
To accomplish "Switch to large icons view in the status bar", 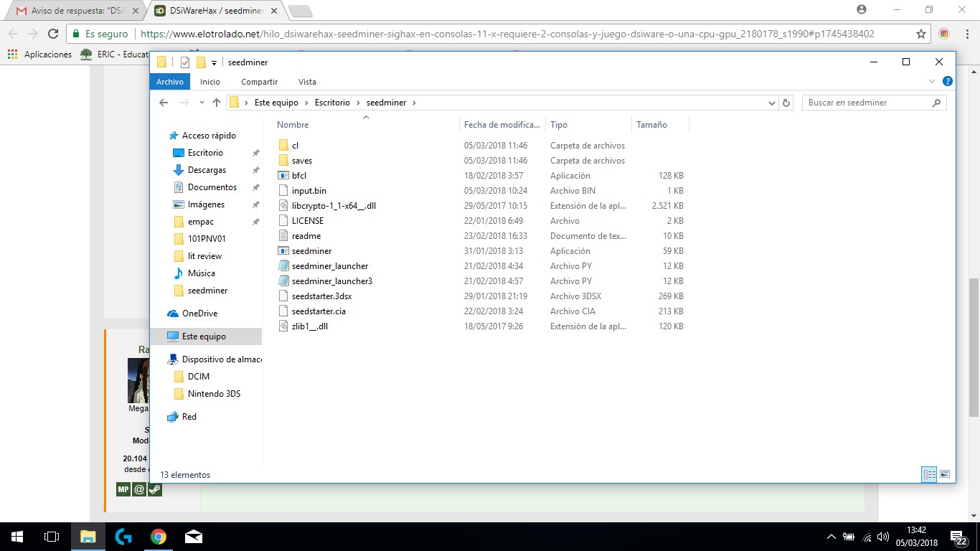I will click(x=945, y=474).
